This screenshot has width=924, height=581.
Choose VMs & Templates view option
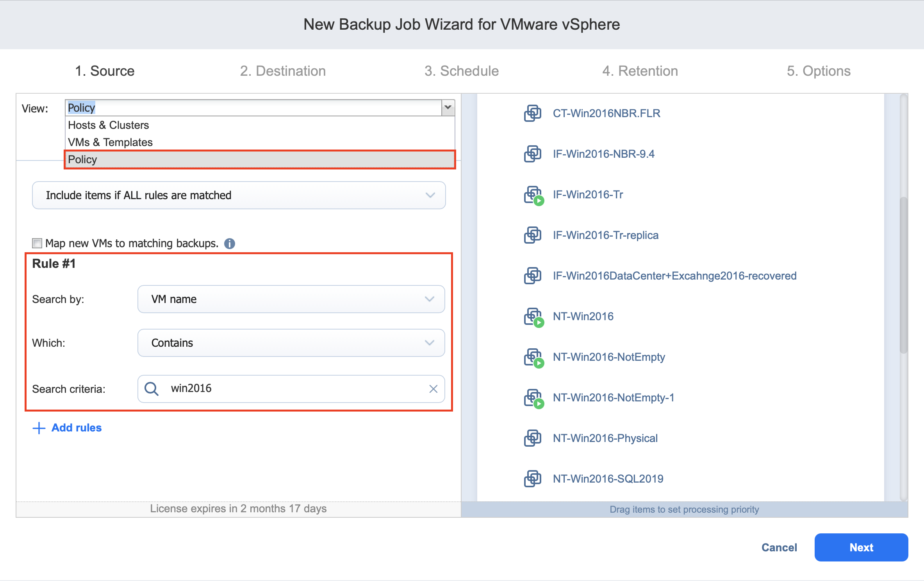pyautogui.click(x=260, y=142)
